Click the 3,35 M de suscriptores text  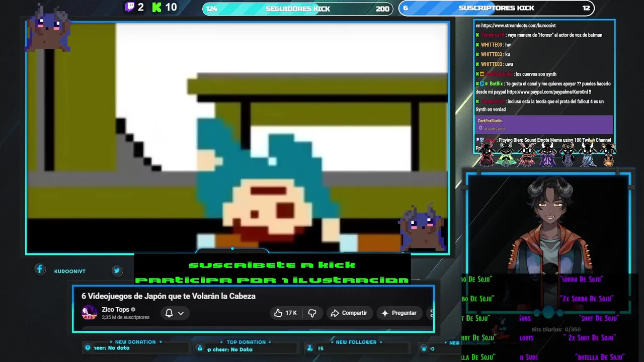click(x=125, y=317)
